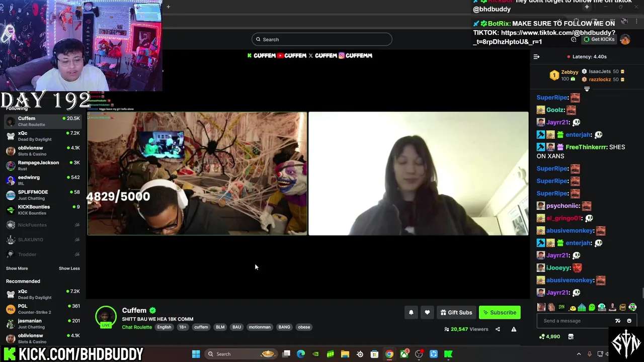Subscribe to Cuffem's channel
Viewport: 644px width, 362px height.
[x=500, y=312]
